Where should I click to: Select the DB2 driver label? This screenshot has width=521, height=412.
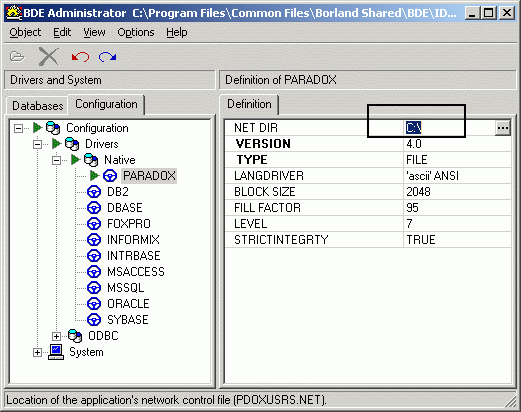click(118, 192)
